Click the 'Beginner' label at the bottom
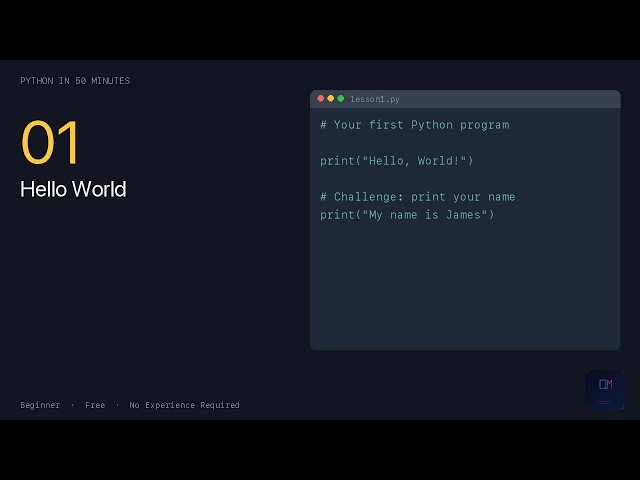640x480 pixels. tap(40, 405)
